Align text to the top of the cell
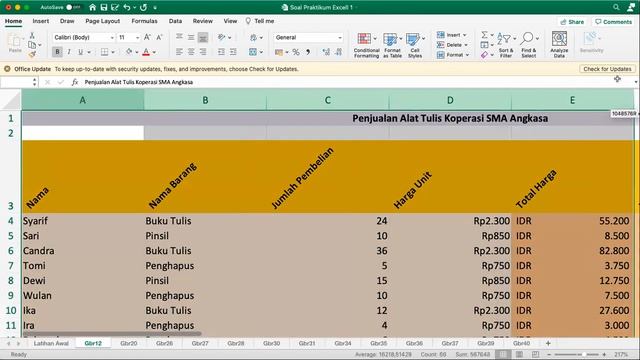This screenshot has height=360, width=640. tap(179, 37)
